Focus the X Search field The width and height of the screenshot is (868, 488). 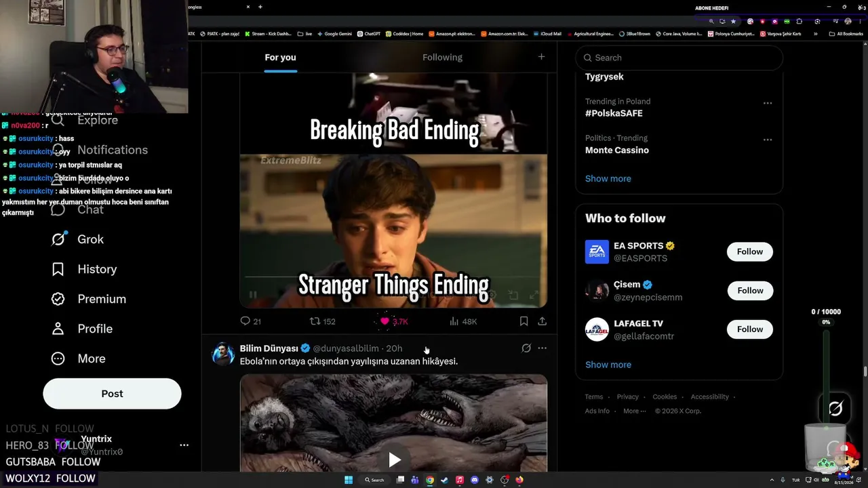point(679,58)
